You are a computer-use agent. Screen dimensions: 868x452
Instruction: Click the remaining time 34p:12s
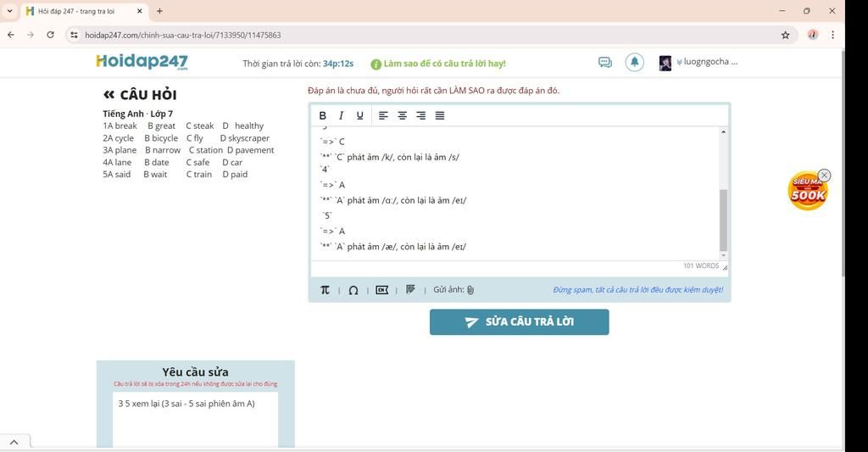pos(338,64)
